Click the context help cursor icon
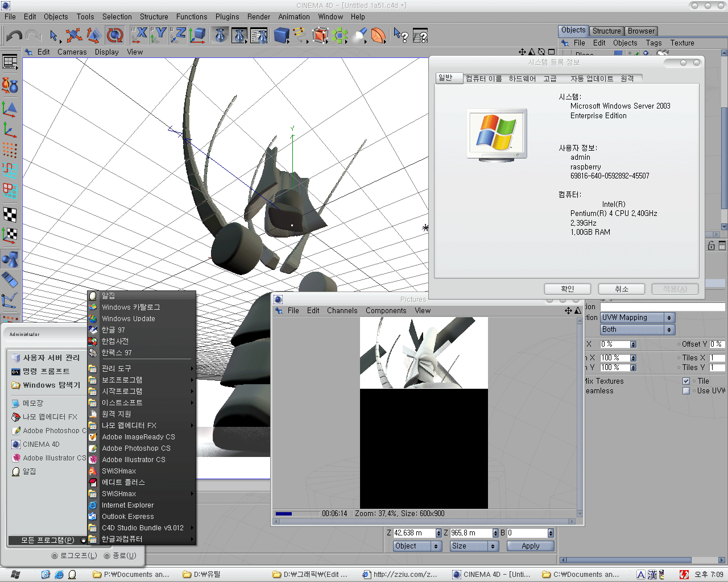728x582 pixels. tap(401, 36)
